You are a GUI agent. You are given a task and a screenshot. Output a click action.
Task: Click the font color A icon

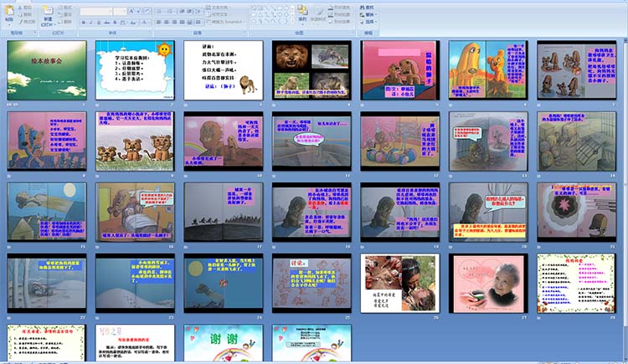[x=144, y=23]
